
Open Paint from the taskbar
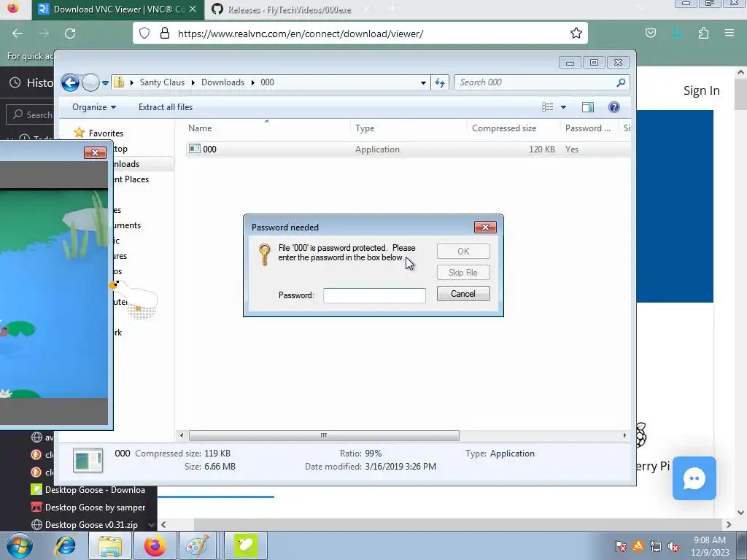pos(198,545)
